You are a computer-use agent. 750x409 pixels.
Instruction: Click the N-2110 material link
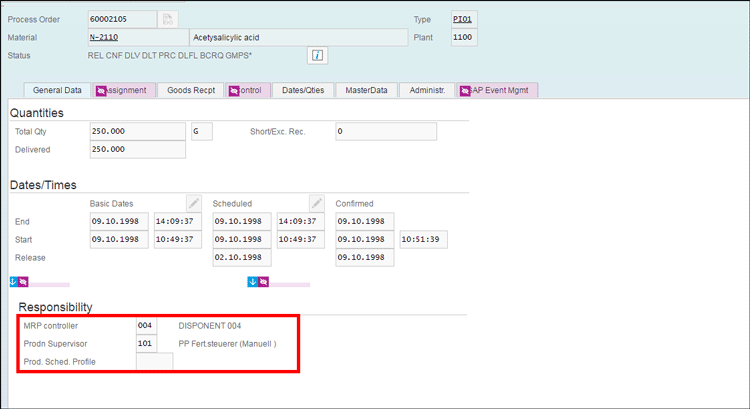[x=104, y=38]
